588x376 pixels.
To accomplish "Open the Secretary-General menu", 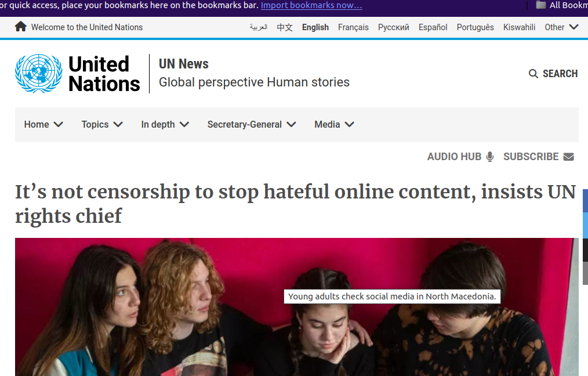I will (252, 125).
